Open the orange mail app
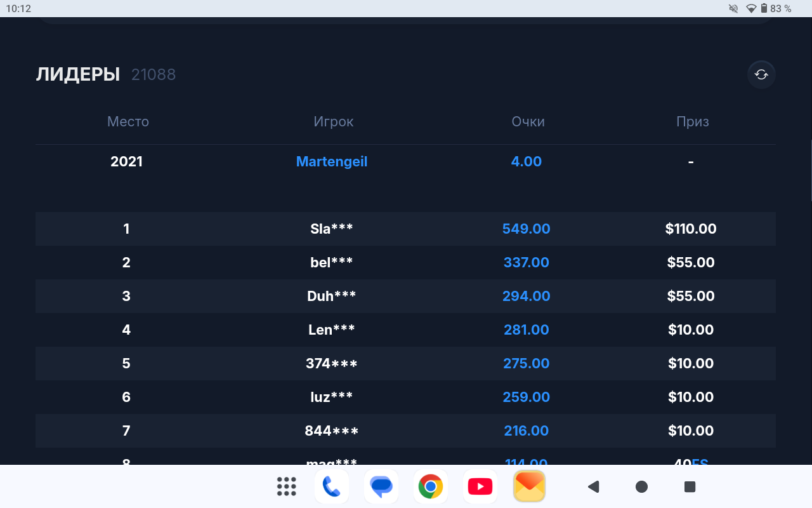 click(530, 486)
